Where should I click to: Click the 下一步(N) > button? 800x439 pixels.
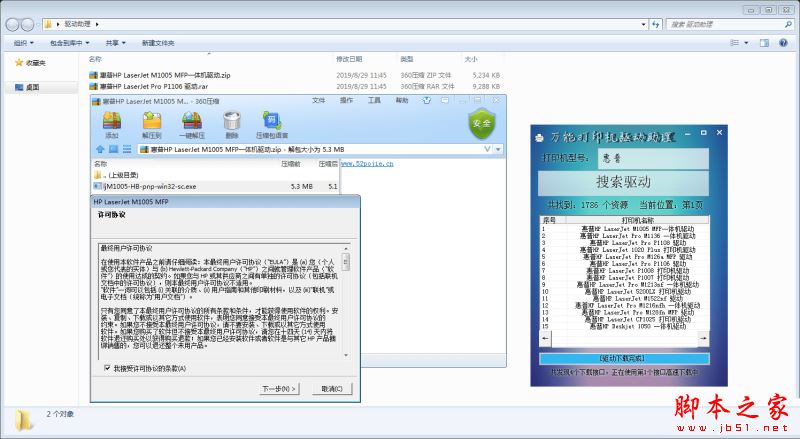pyautogui.click(x=279, y=388)
